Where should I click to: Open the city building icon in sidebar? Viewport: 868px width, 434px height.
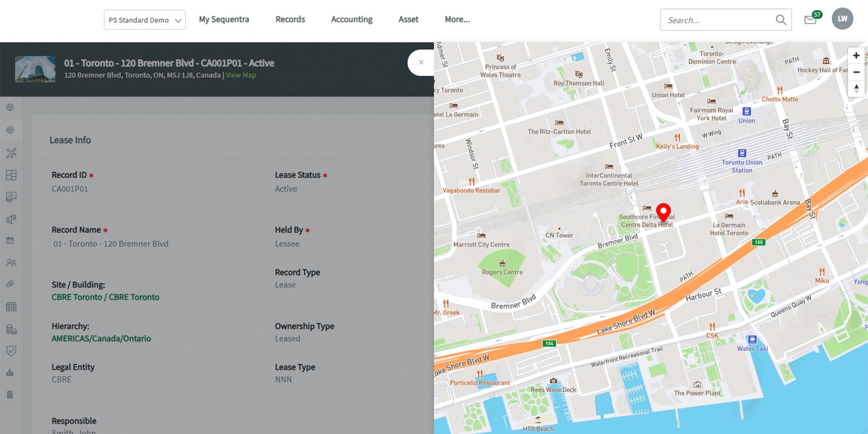coord(10,373)
